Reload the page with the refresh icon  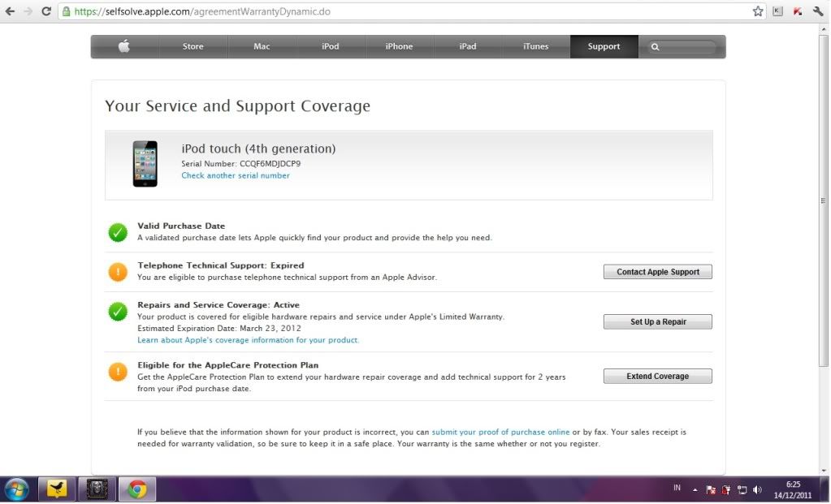pos(46,11)
